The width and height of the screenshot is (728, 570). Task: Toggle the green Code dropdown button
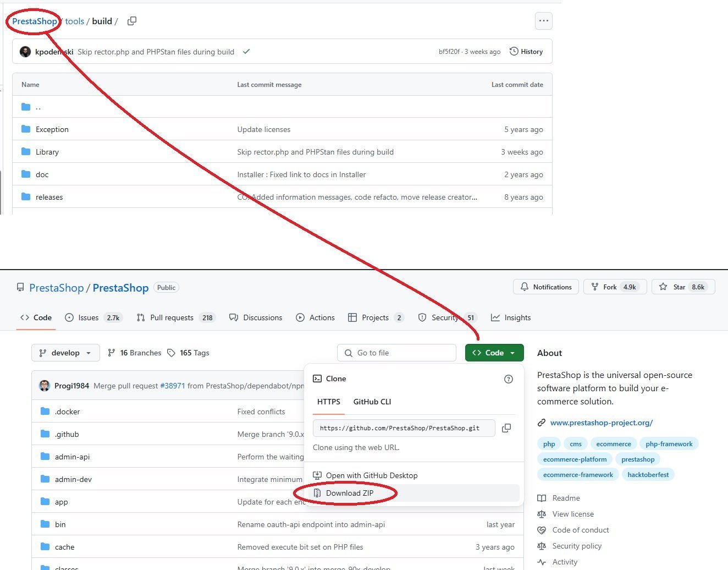click(x=494, y=353)
